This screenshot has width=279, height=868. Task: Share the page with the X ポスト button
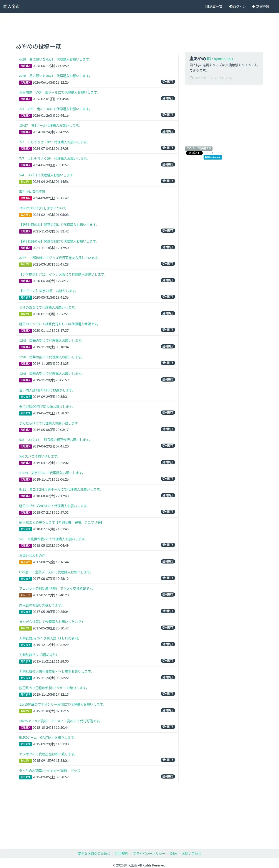[x=194, y=153]
